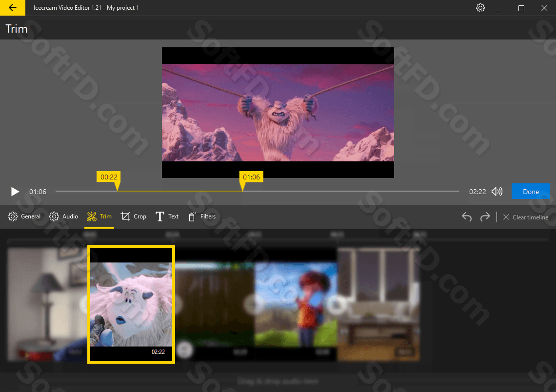Select the yeti clip with 02:22 duration

[131, 304]
